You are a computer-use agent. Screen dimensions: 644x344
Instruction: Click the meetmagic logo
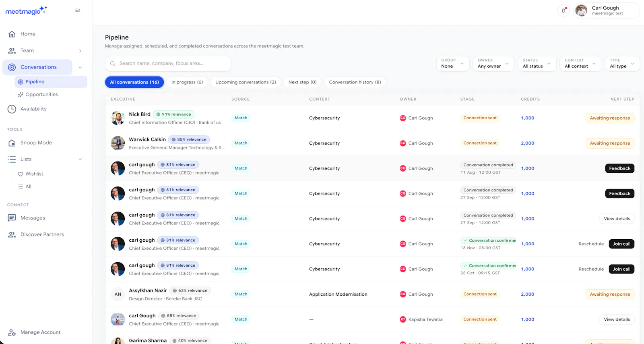(x=26, y=10)
